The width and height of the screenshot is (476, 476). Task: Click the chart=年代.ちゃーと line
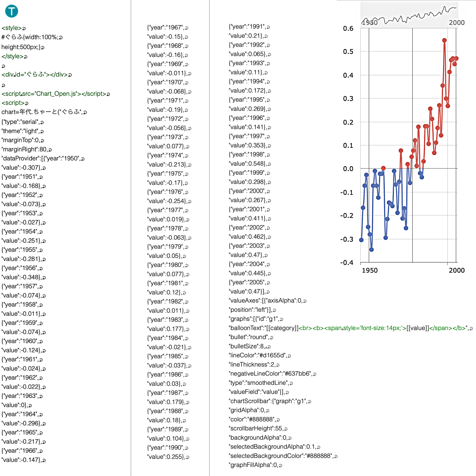44,112
